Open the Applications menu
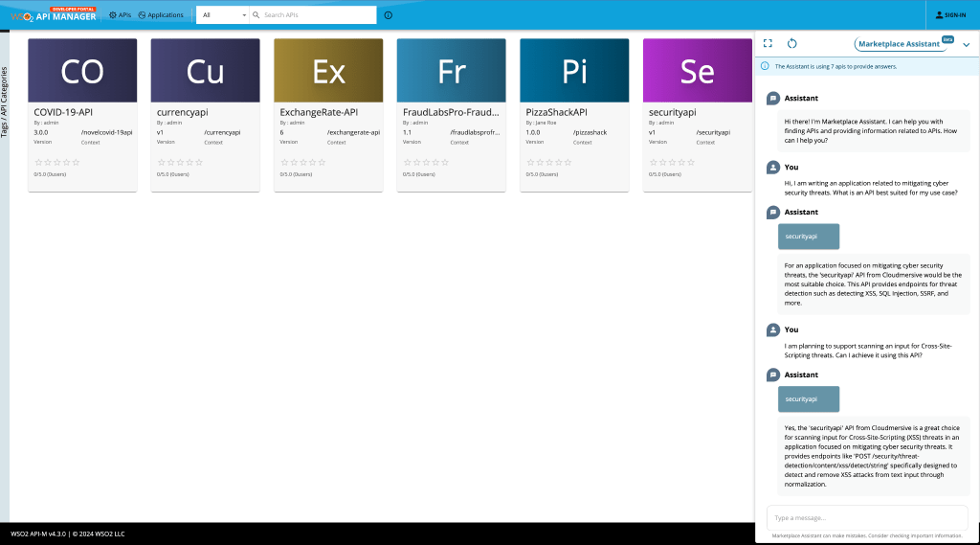The height and width of the screenshot is (545, 980). [160, 15]
